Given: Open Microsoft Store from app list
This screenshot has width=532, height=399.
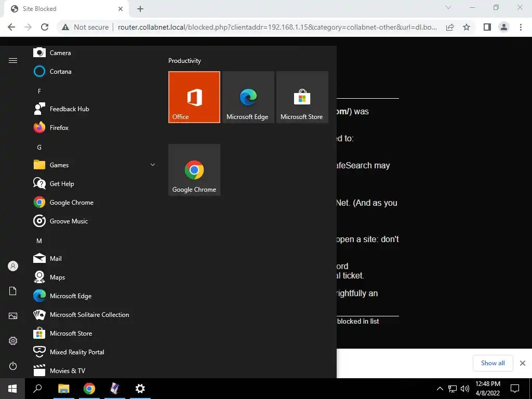Looking at the screenshot, I should (95, 333).
